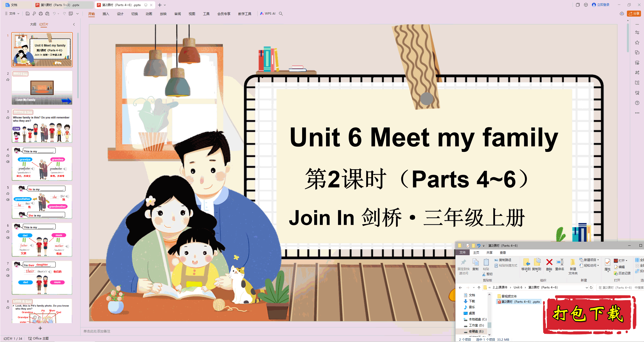Click the add slide plus button below thumbnails

click(40, 328)
